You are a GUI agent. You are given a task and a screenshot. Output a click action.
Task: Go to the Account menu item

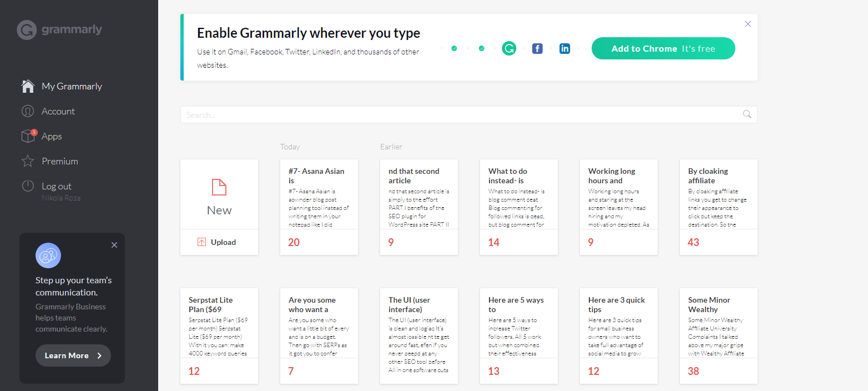[58, 111]
